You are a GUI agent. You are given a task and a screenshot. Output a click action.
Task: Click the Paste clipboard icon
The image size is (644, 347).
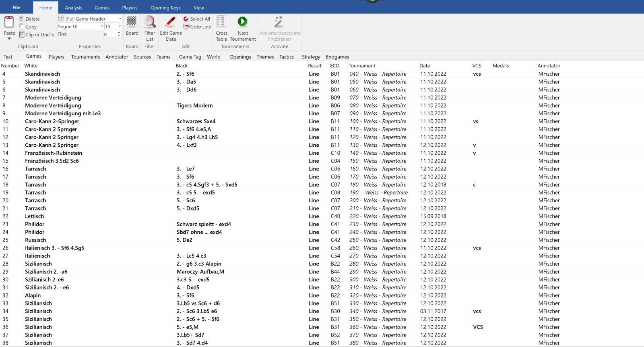point(9,22)
